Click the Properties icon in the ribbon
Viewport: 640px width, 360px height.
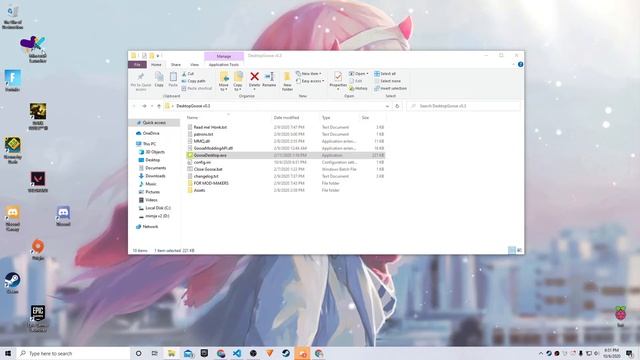(338, 77)
